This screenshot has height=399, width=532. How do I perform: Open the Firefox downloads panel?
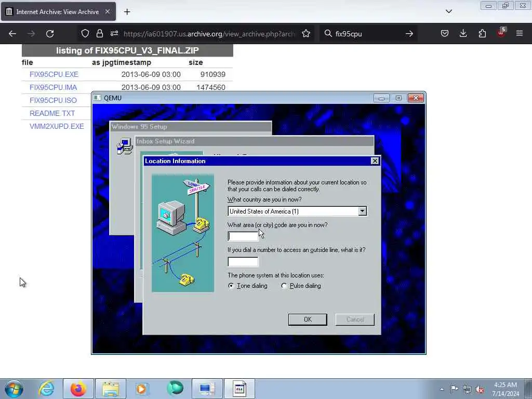[x=463, y=33]
